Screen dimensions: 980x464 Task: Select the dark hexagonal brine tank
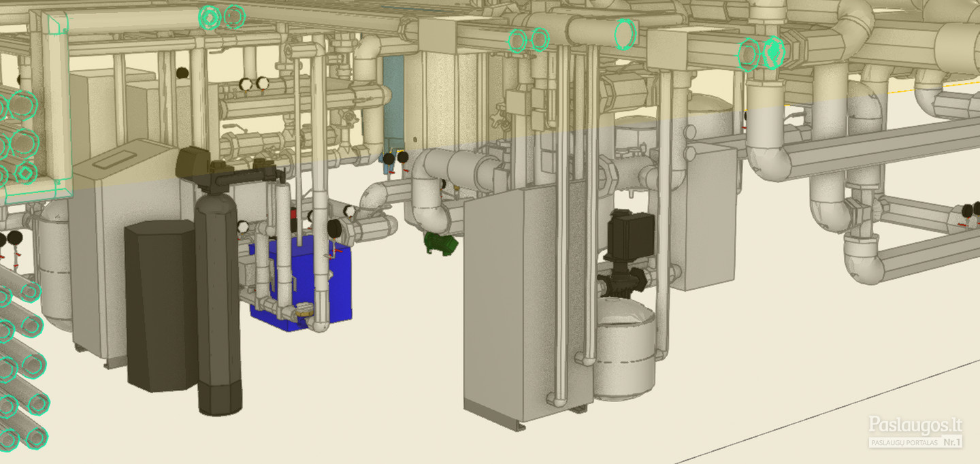[160, 305]
